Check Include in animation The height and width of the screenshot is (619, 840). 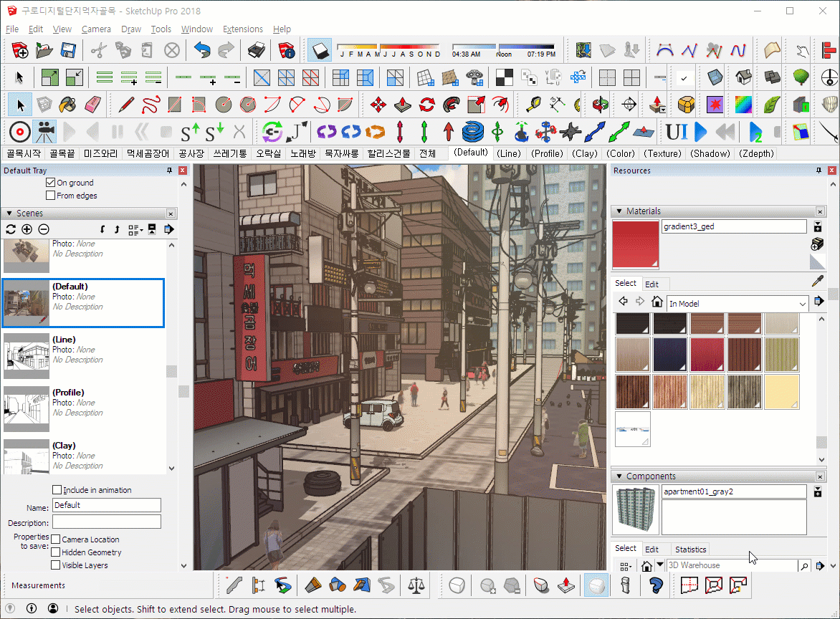57,489
